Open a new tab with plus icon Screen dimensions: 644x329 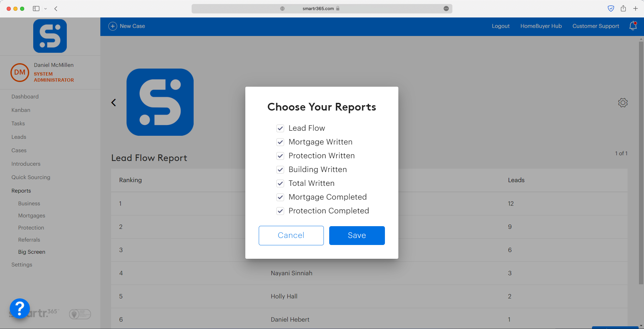coord(636,8)
